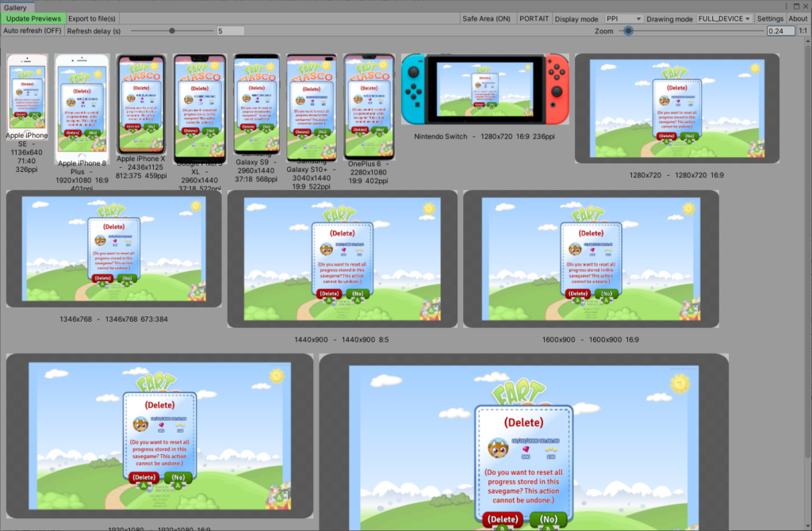812x531 pixels.
Task: Select the 1280x720 preview
Action: pos(677,108)
